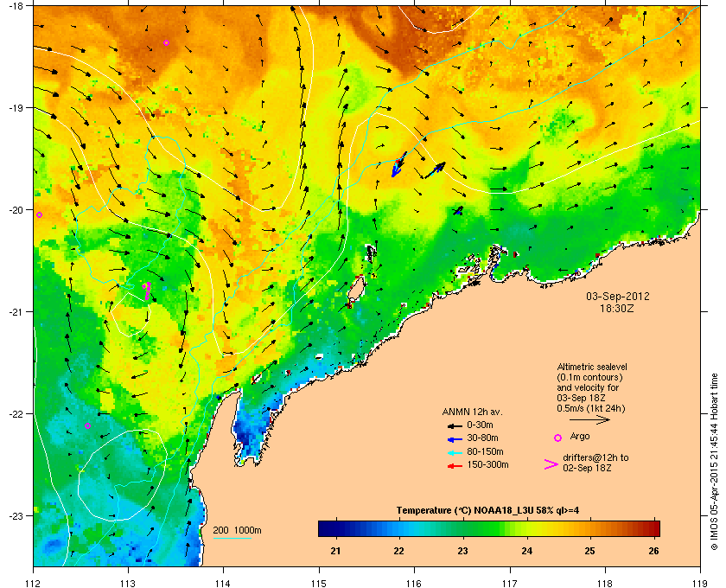Click the 'ANMN 12h av.' legend heading
The height and width of the screenshot is (588, 726).
(472, 412)
